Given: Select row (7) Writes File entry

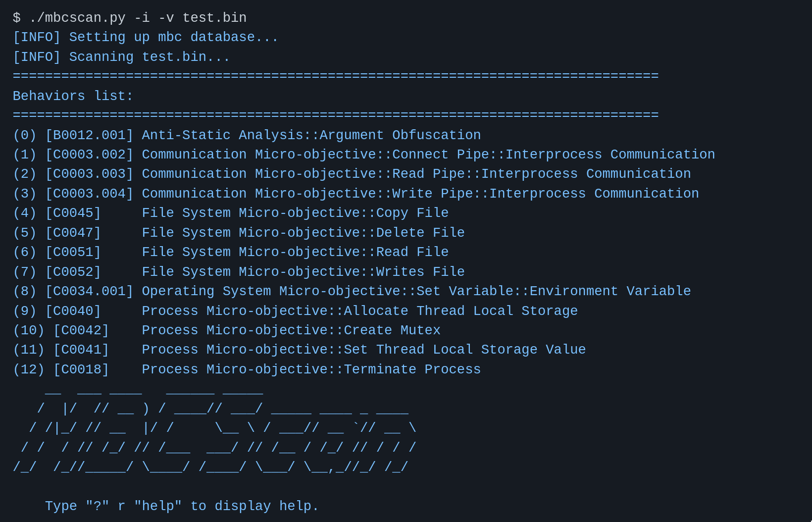Looking at the screenshot, I should [239, 272].
